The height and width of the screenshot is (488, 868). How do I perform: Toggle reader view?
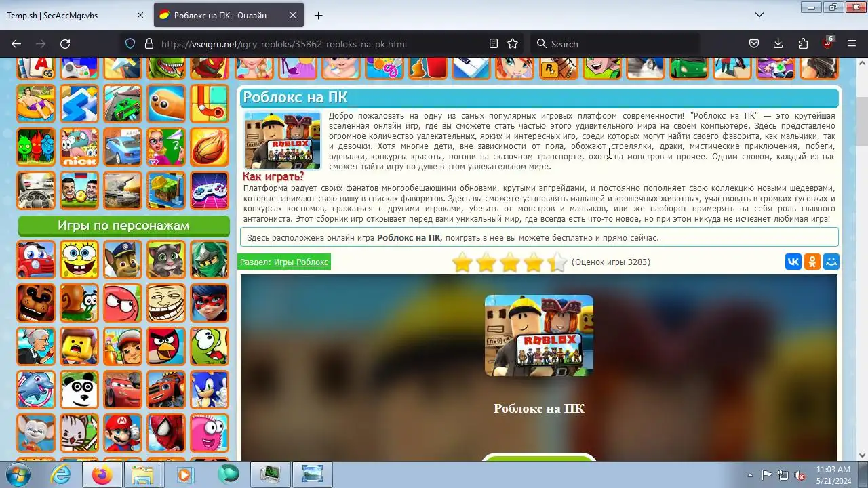[x=494, y=43]
